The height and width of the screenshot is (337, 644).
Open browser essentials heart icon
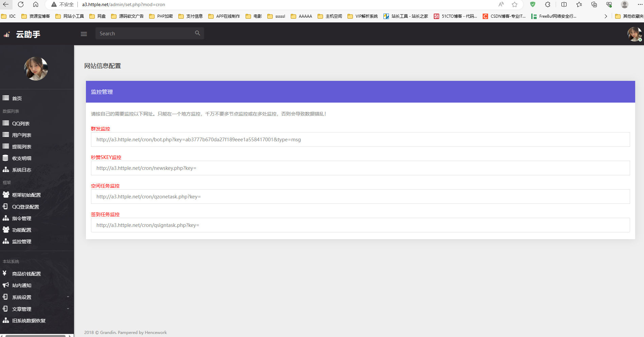coord(609,4)
